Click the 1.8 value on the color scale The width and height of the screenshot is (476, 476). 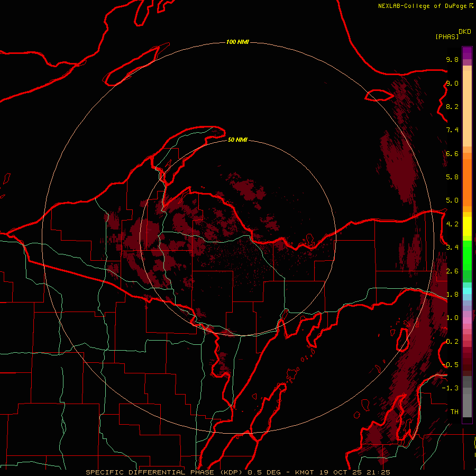tap(452, 295)
